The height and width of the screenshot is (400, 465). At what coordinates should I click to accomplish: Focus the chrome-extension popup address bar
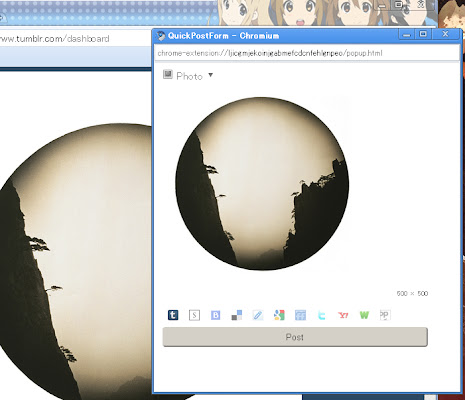coord(307,53)
